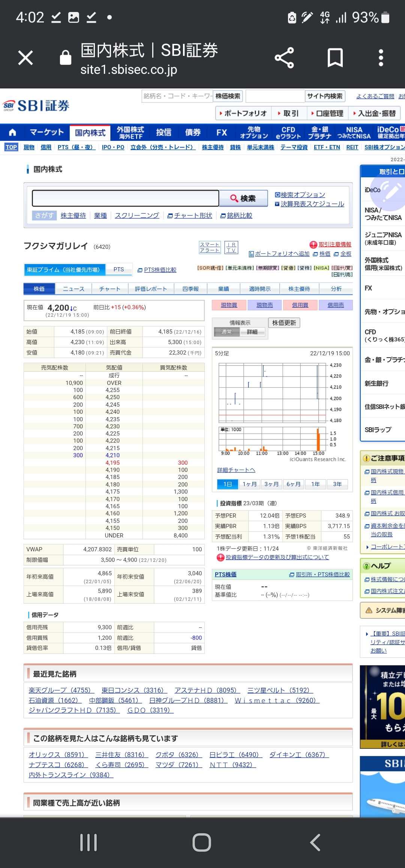
Task: Open the three-dot browser menu
Action: point(381,58)
